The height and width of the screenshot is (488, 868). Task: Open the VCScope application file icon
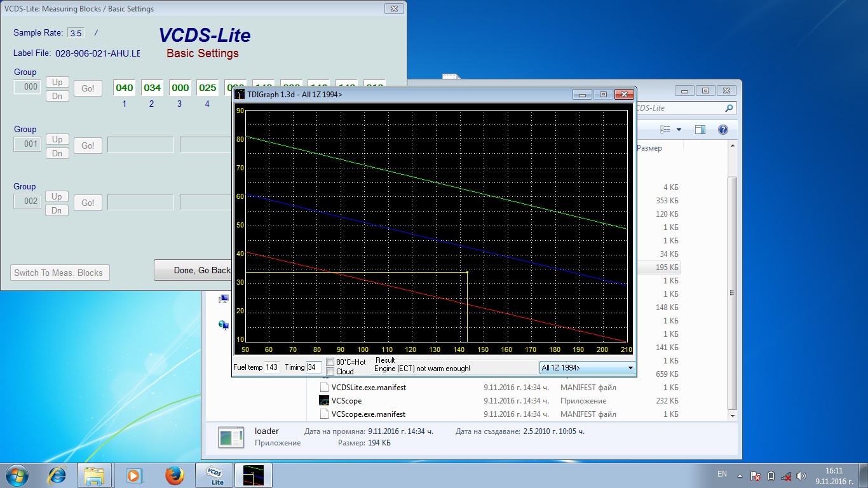(x=325, y=401)
